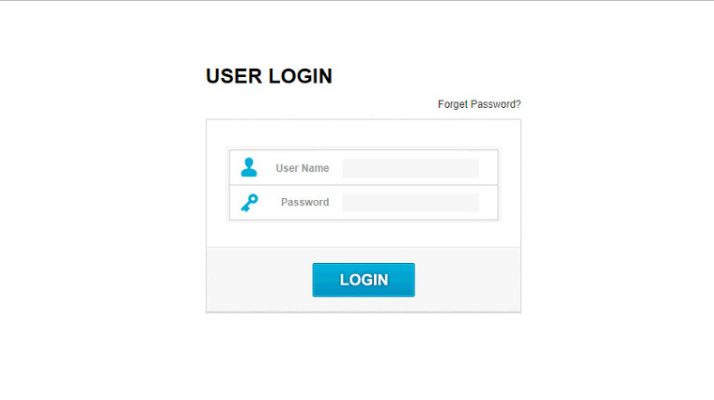The image size is (714, 400).
Task: Place cursor in the grey User Name box
Action: (410, 168)
